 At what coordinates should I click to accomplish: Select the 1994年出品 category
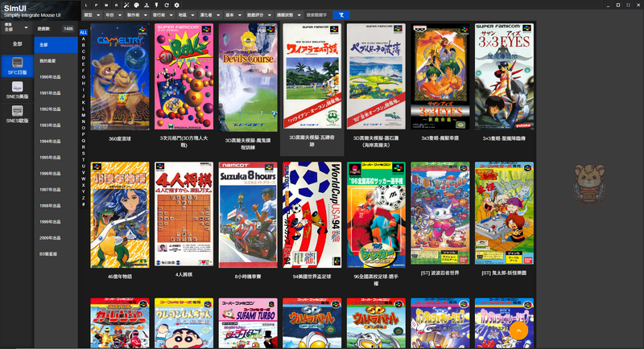coord(56,141)
